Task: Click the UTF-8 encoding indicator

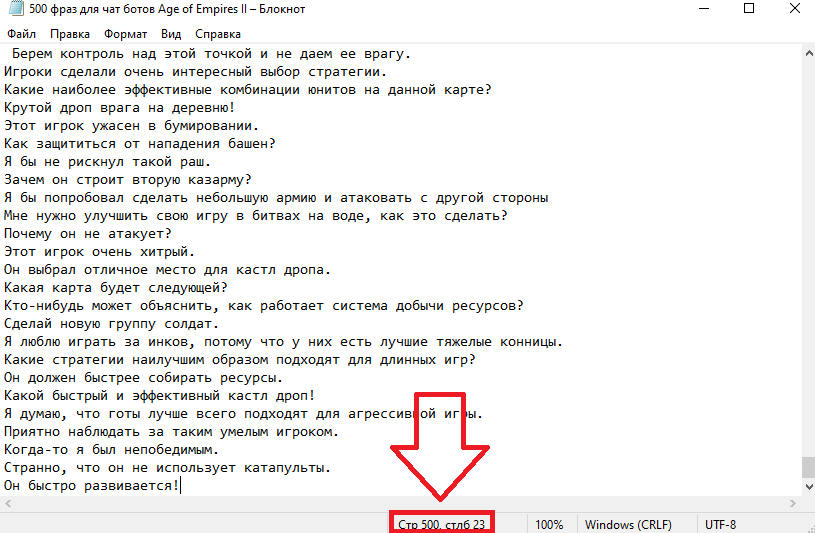Action: click(721, 524)
